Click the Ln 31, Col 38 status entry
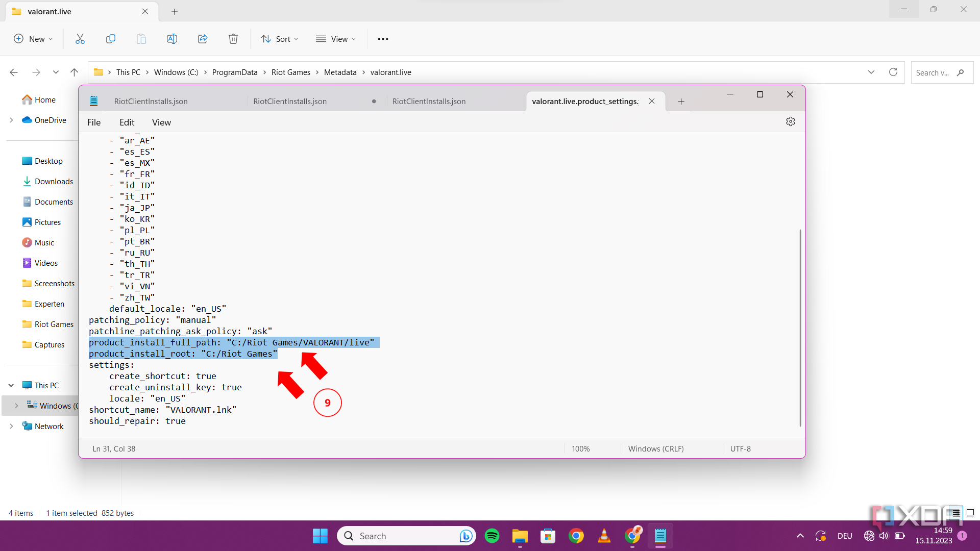The width and height of the screenshot is (980, 551). [x=114, y=449]
